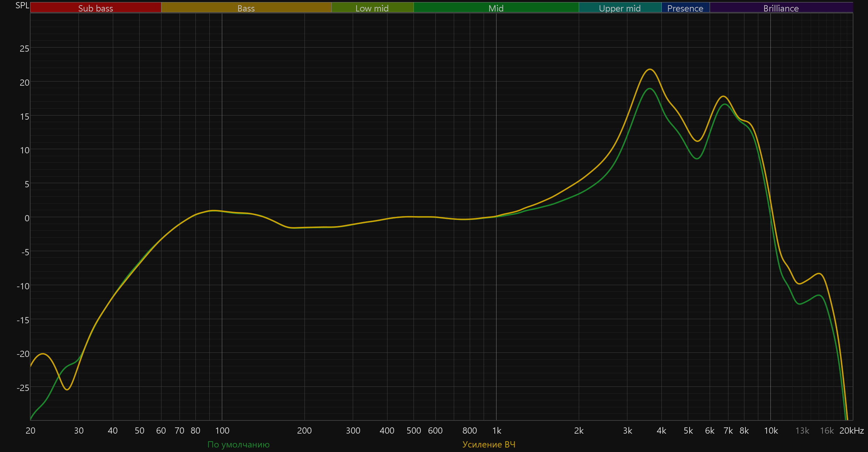Image resolution: width=868 pixels, height=452 pixels.
Task: Select the Bass frequency band header
Action: point(246,8)
